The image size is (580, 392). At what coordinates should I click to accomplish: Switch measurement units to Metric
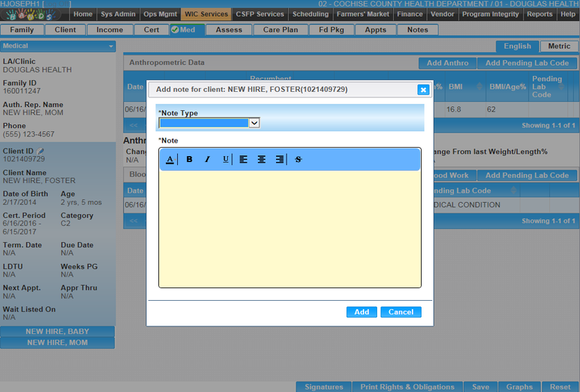coord(559,47)
